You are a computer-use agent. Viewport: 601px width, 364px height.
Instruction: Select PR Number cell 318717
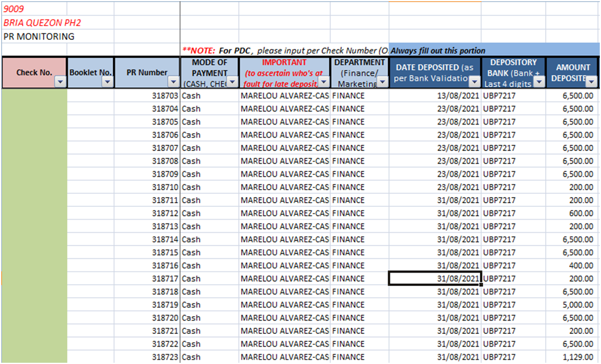[x=147, y=279]
